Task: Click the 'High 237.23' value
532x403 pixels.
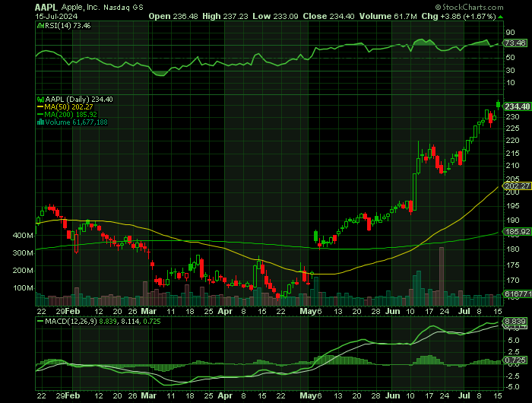Action: click(x=225, y=16)
